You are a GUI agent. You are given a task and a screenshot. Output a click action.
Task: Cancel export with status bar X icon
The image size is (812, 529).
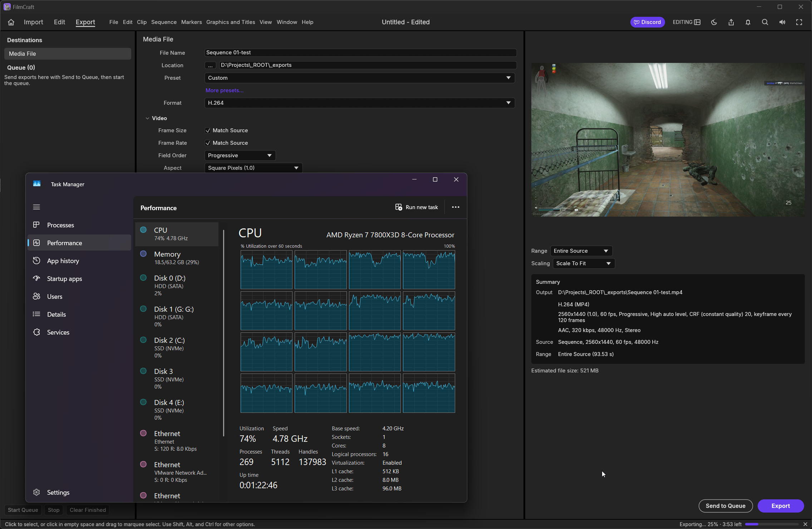[805, 524]
